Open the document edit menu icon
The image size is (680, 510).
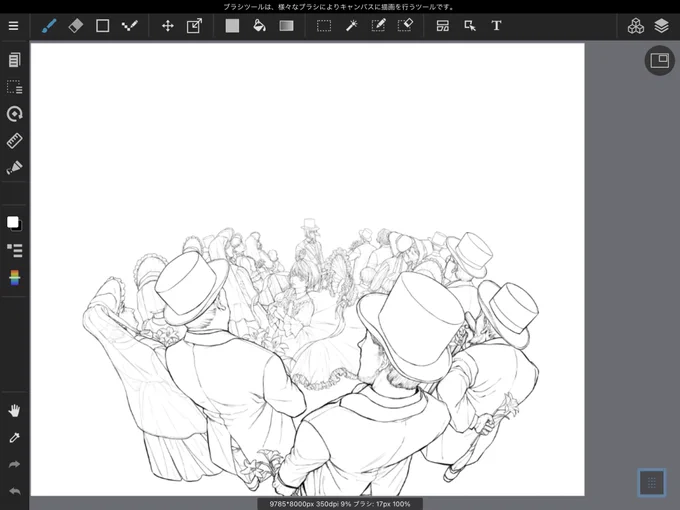tap(14, 60)
